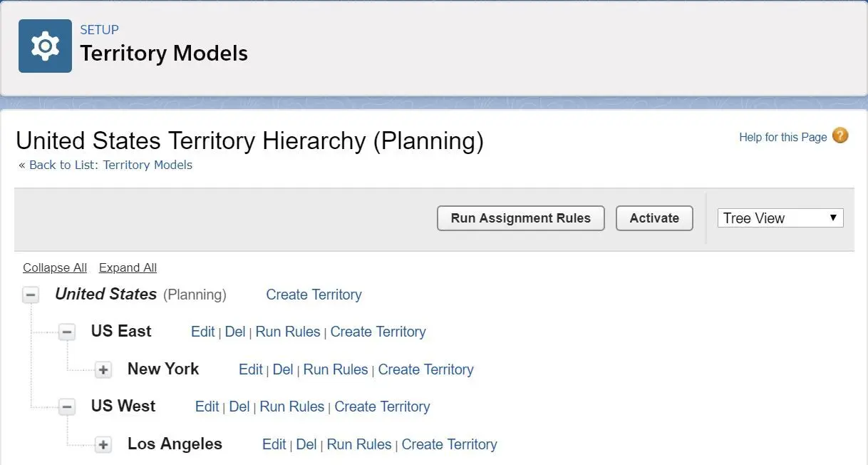The height and width of the screenshot is (465, 868).
Task: Expand the New York territory node
Action: 103,370
